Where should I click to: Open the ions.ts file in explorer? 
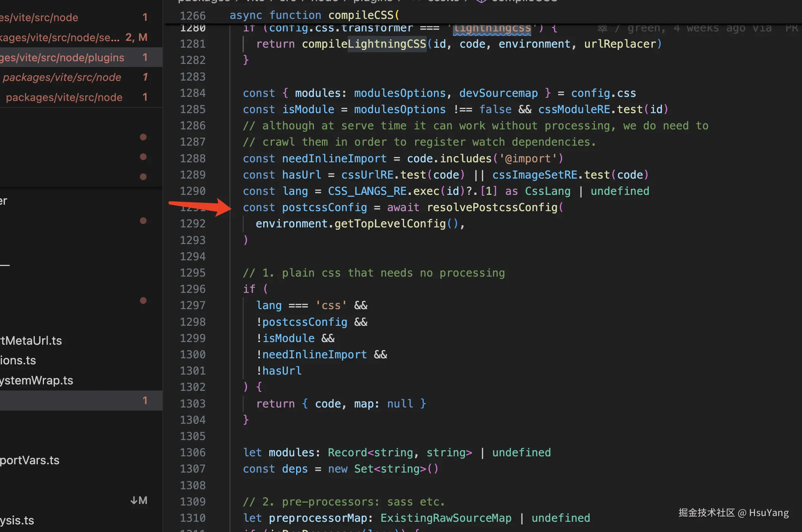click(18, 360)
